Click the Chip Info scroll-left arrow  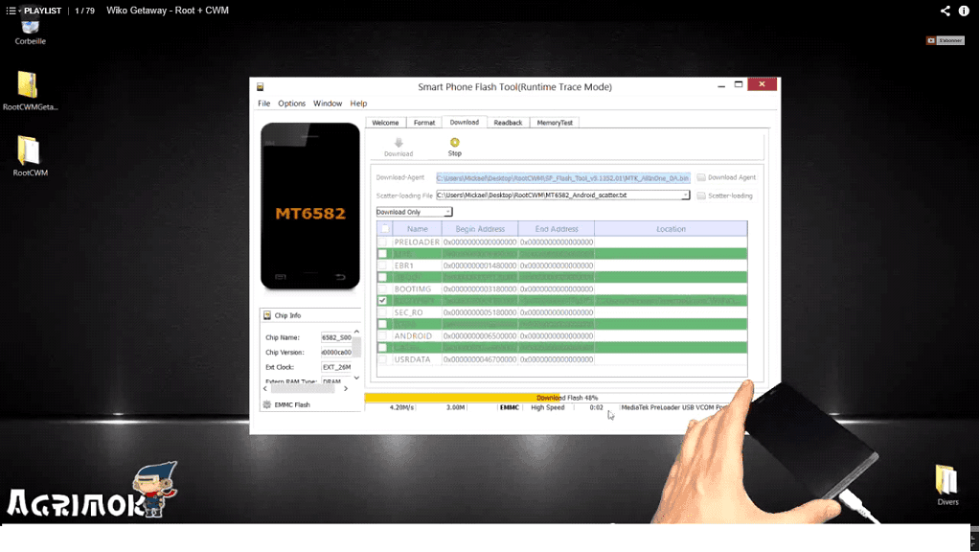[x=265, y=389]
